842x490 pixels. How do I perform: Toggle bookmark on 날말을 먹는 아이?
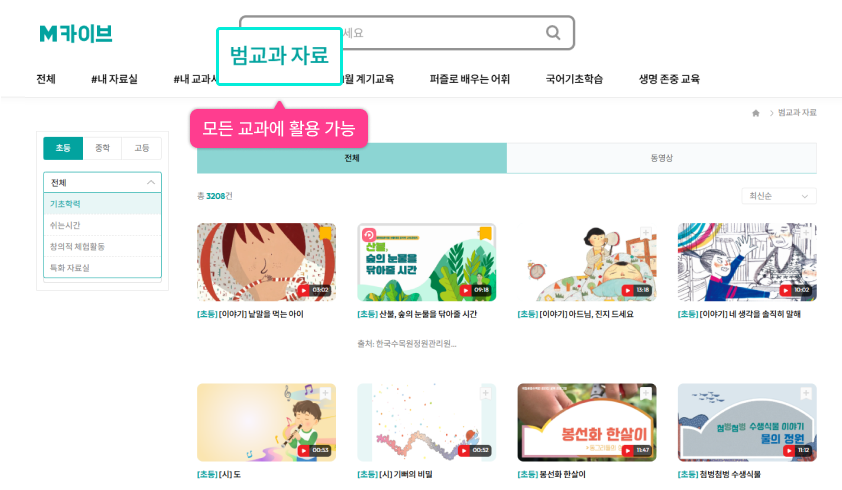325,233
